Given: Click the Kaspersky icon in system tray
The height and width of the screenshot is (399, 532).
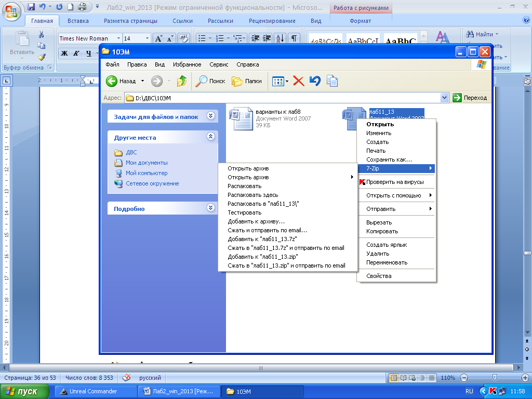Looking at the screenshot, I should pyautogui.click(x=493, y=391).
